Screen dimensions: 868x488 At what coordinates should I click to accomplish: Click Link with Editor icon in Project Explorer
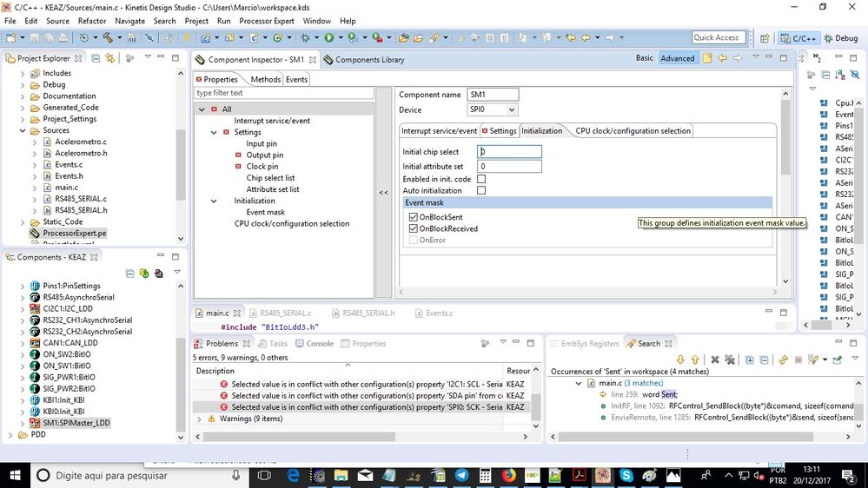click(110, 58)
